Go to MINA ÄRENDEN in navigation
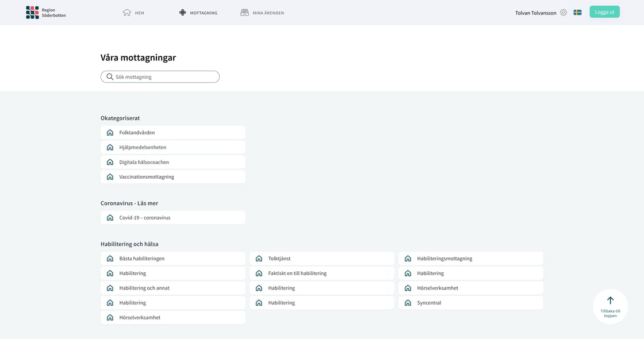644x339 pixels. 262,13
